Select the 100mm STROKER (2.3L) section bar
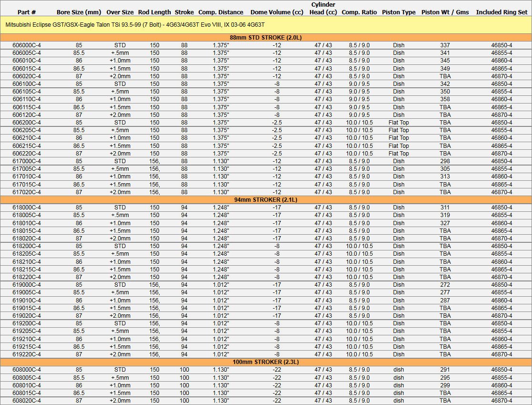 pos(266,362)
